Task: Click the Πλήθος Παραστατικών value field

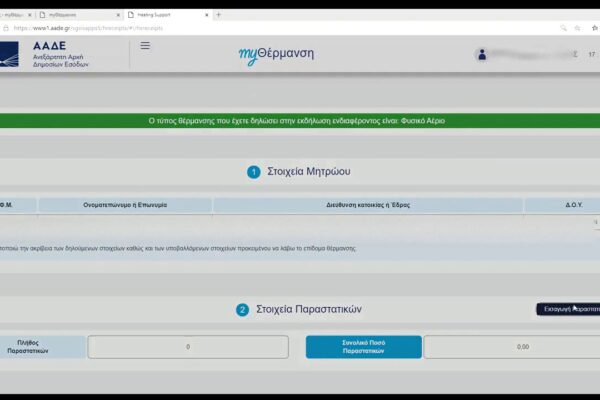Action: (x=188, y=347)
